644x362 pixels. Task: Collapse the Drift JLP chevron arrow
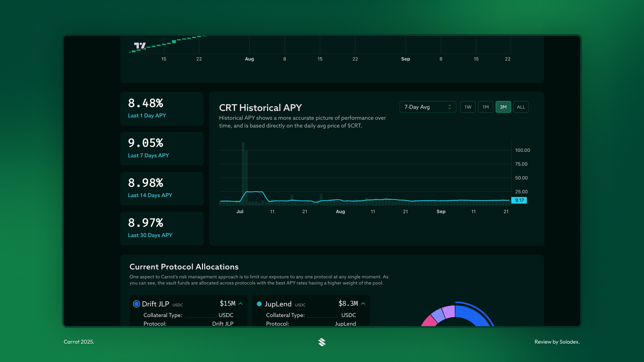[x=240, y=304]
